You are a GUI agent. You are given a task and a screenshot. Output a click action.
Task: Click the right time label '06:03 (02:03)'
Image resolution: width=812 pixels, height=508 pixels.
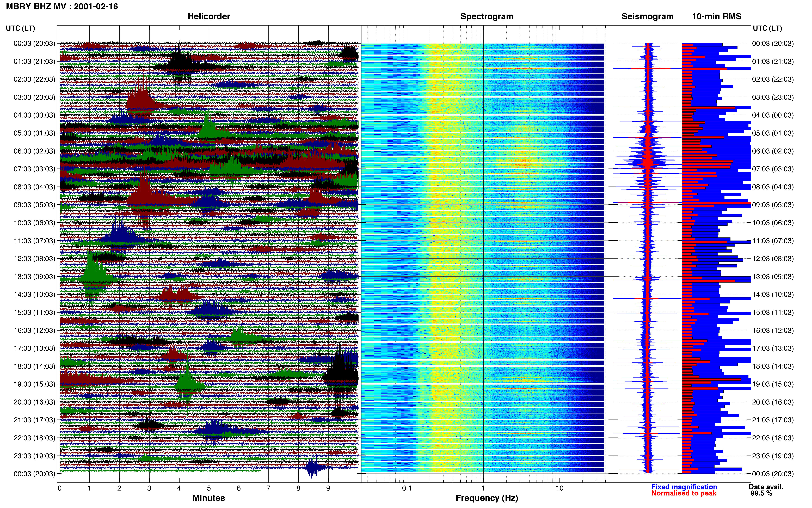coord(773,151)
